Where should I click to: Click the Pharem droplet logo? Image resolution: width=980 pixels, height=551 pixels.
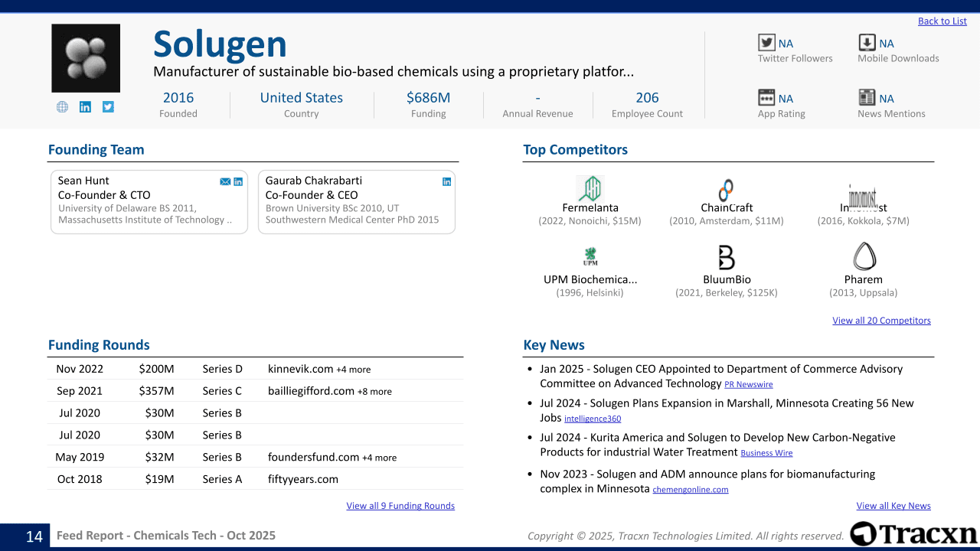click(x=864, y=256)
